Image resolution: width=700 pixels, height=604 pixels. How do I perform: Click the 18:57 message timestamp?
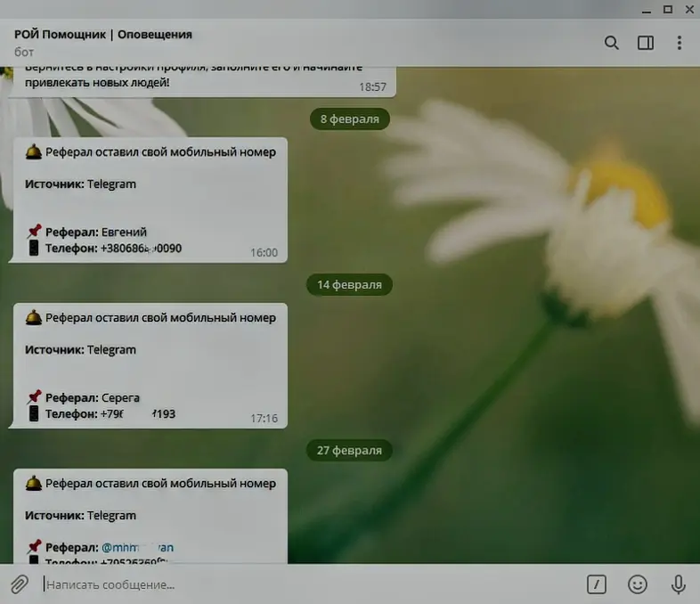(x=373, y=86)
